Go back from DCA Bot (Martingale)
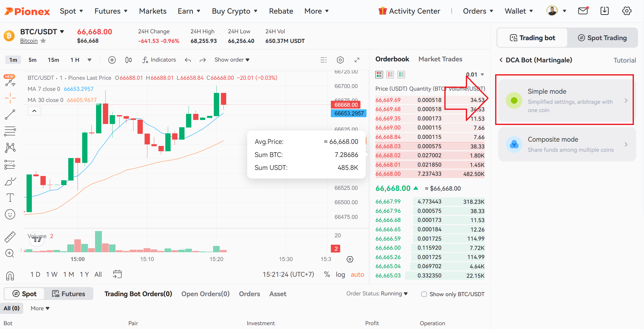 501,60
